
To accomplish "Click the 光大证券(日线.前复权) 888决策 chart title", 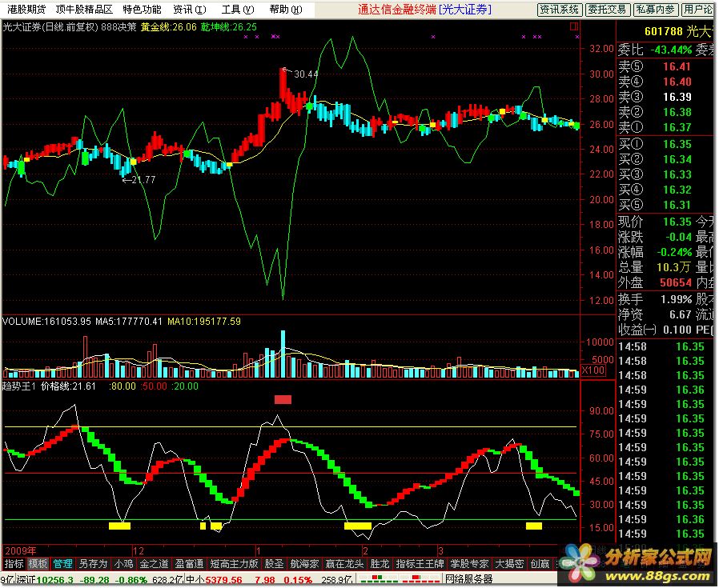I will 70,27.
